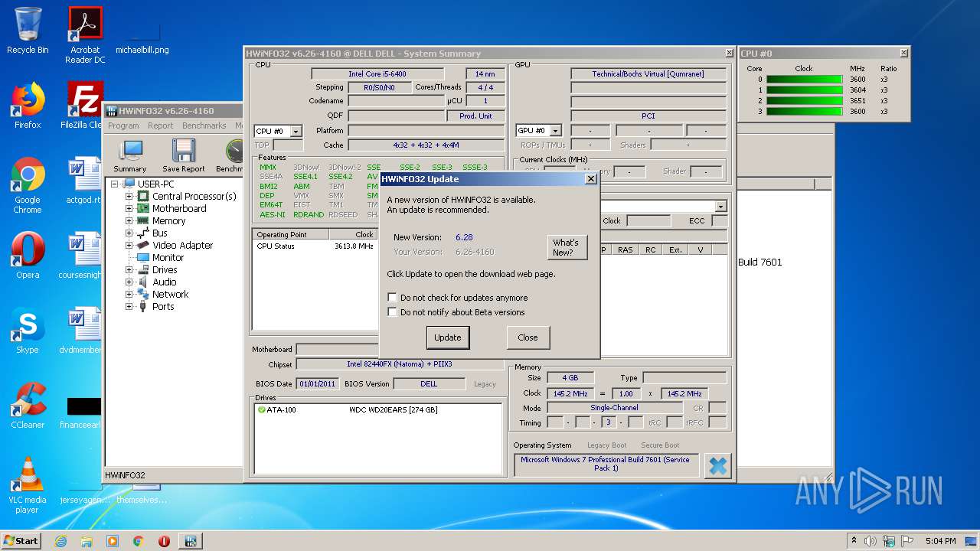The width and height of the screenshot is (980, 551).
Task: Select the HWiNFO32 taskbar button
Action: click(x=191, y=541)
